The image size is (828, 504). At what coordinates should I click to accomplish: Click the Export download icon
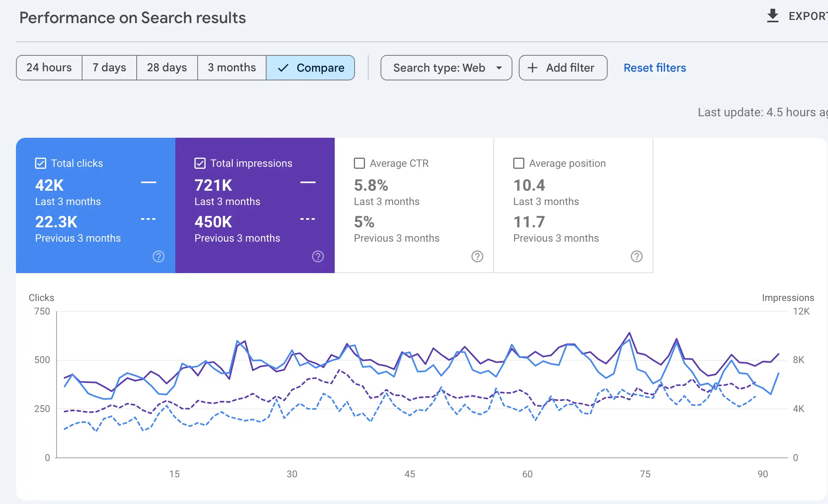pos(773,16)
